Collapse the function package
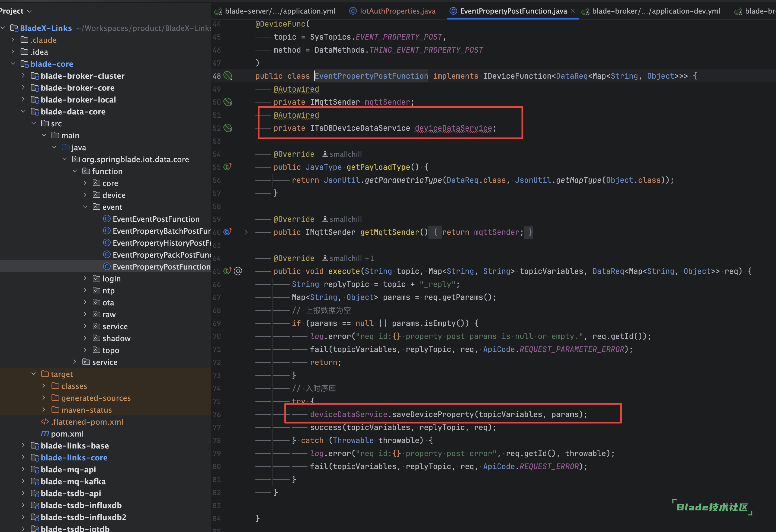Screen dimensions: 776x532 click(x=75, y=171)
